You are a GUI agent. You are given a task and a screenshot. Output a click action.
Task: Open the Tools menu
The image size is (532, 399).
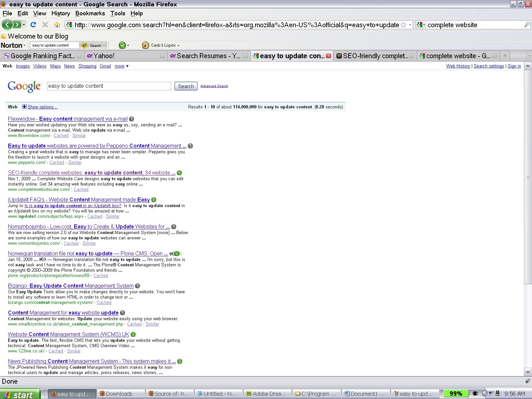pyautogui.click(x=118, y=13)
